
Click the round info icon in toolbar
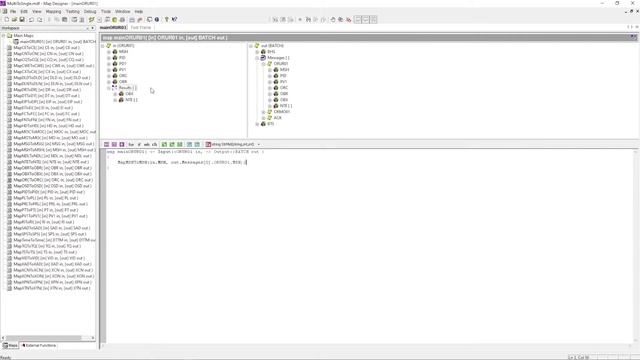[157, 20]
